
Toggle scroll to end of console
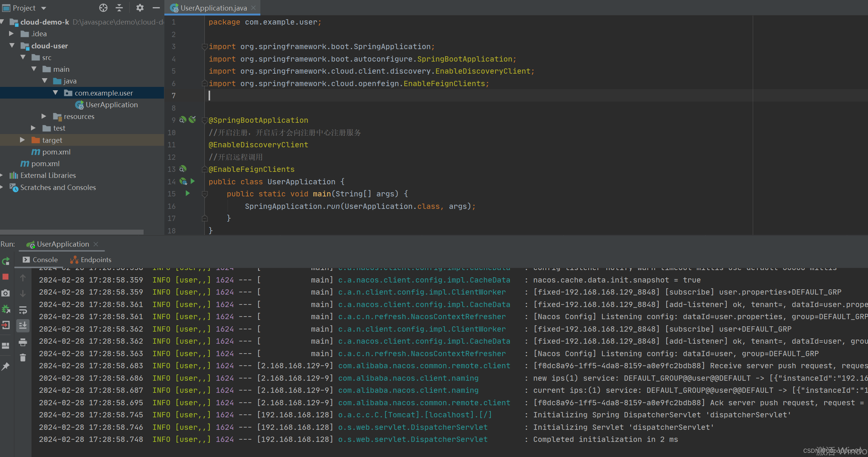[23, 326]
